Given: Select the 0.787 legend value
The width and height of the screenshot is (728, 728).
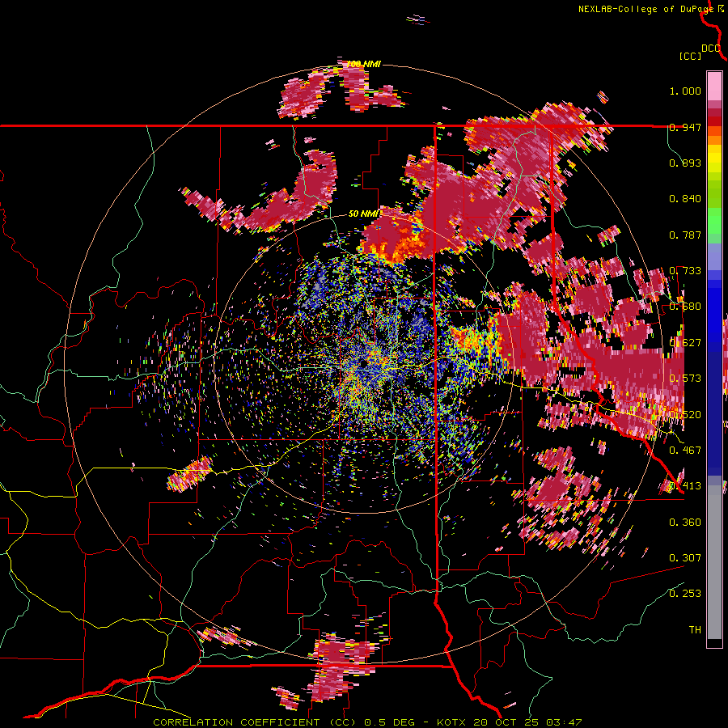Looking at the screenshot, I should point(685,235).
